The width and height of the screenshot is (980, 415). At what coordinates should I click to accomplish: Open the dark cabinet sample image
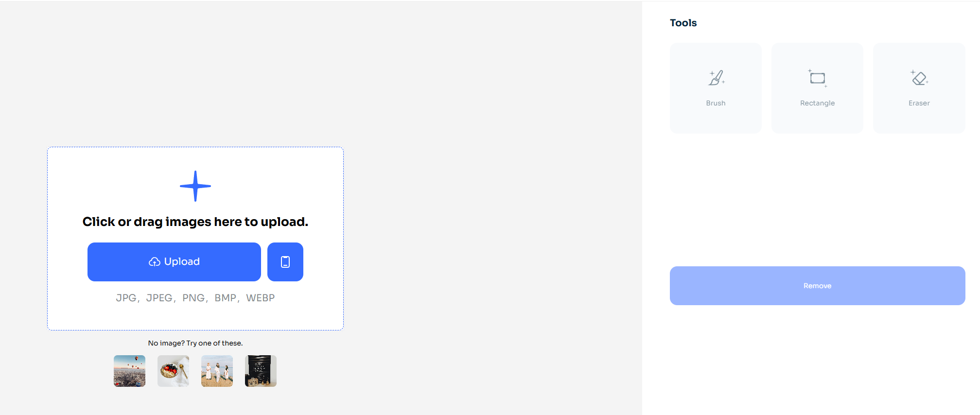[x=260, y=371]
